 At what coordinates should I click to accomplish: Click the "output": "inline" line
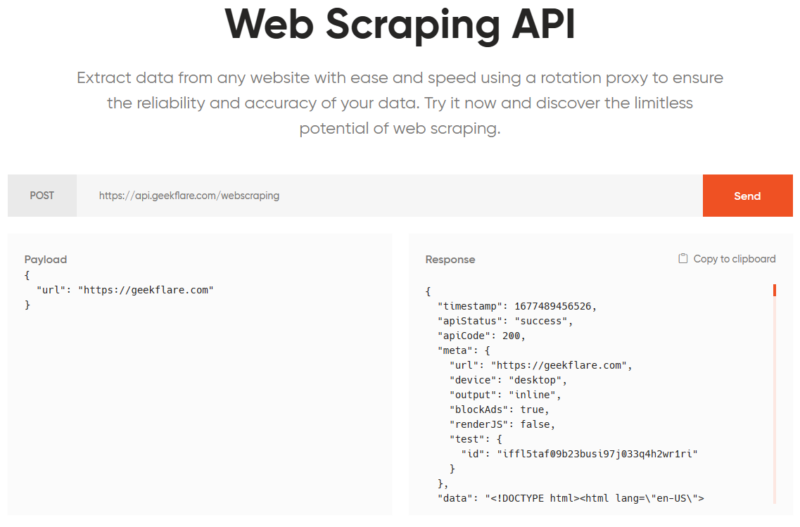[x=505, y=395]
